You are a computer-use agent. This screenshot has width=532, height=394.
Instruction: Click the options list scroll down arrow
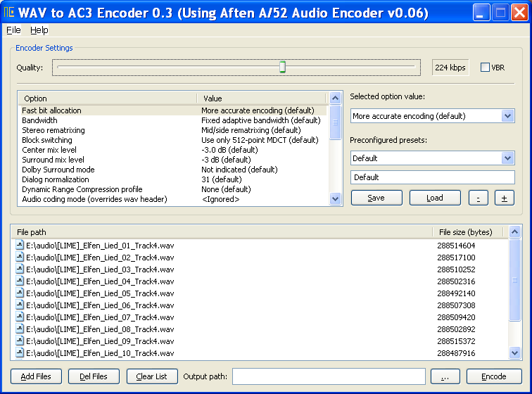click(335, 199)
